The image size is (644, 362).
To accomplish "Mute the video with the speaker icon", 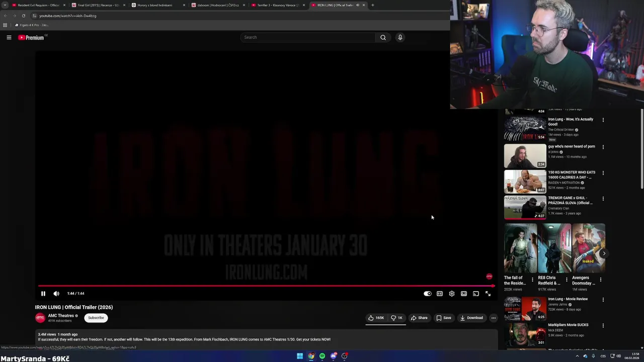I will (x=56, y=294).
